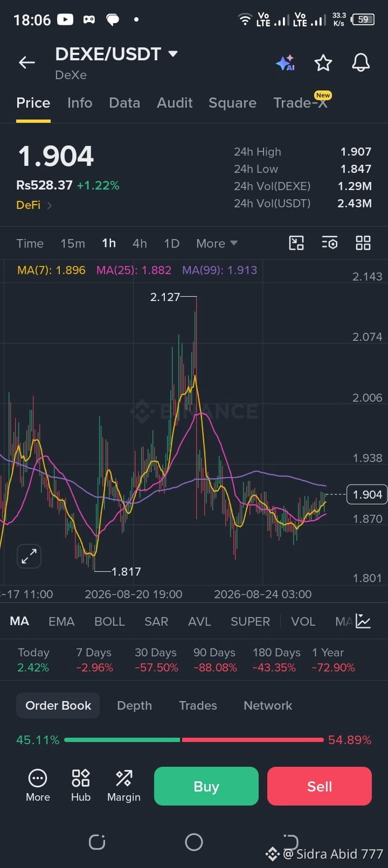Tap the 1 Year -72.90% performance
Screen dimensions: 388x868
click(x=333, y=660)
